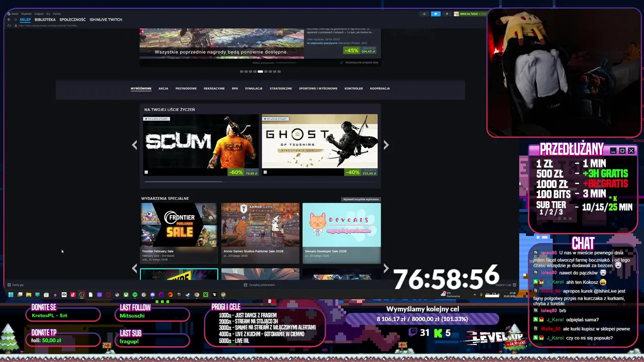Open the IshinLive Twitch account dropdown
644x362 pixels.
[469, 14]
